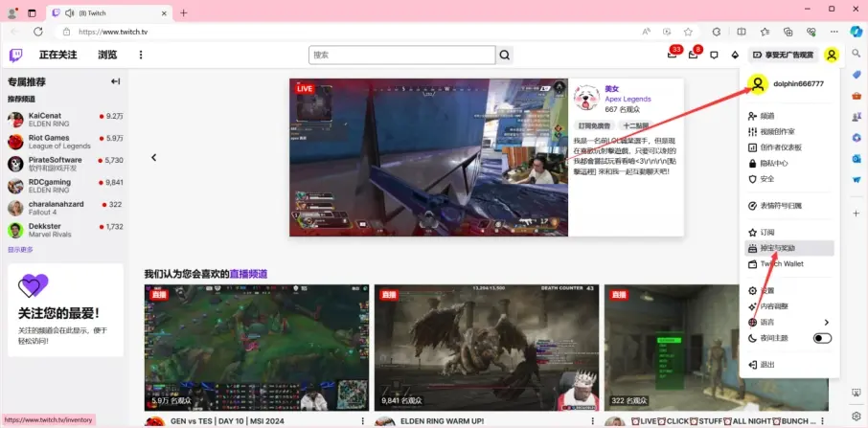Toggle the split screen icon in Edge toolbar
The width and height of the screenshot is (868, 428).
pyautogui.click(x=742, y=32)
